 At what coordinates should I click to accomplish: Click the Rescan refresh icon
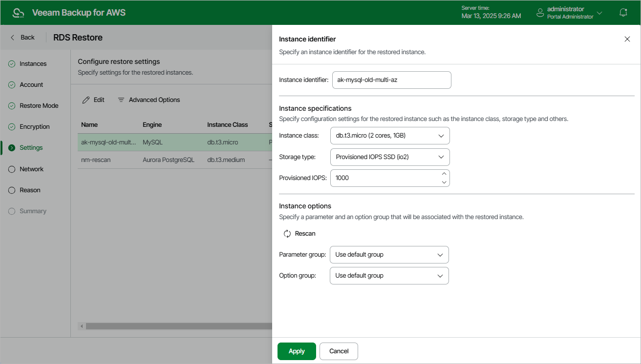click(287, 234)
